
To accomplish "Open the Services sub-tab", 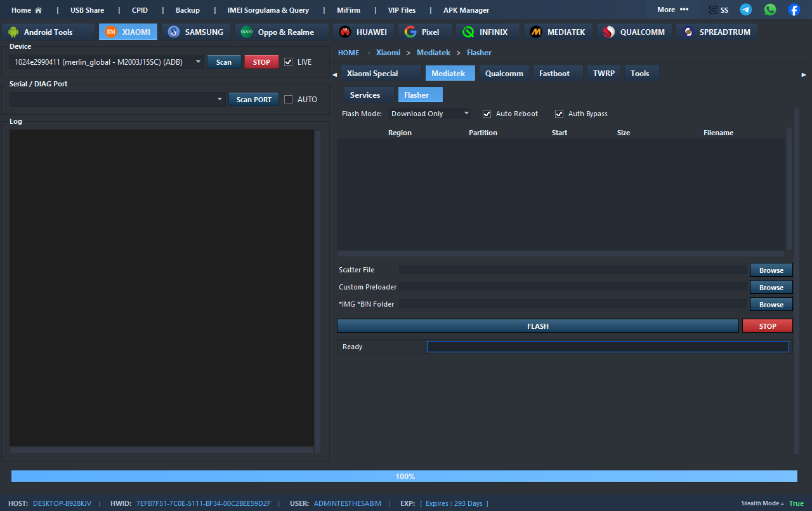I will click(x=365, y=95).
